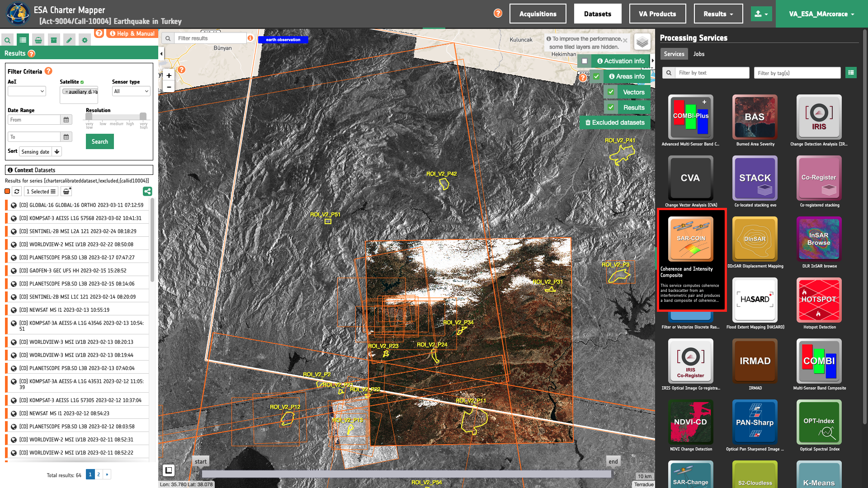Open the OPT-Index spectral index service
Image resolution: width=868 pixels, height=488 pixels.
coord(819,422)
